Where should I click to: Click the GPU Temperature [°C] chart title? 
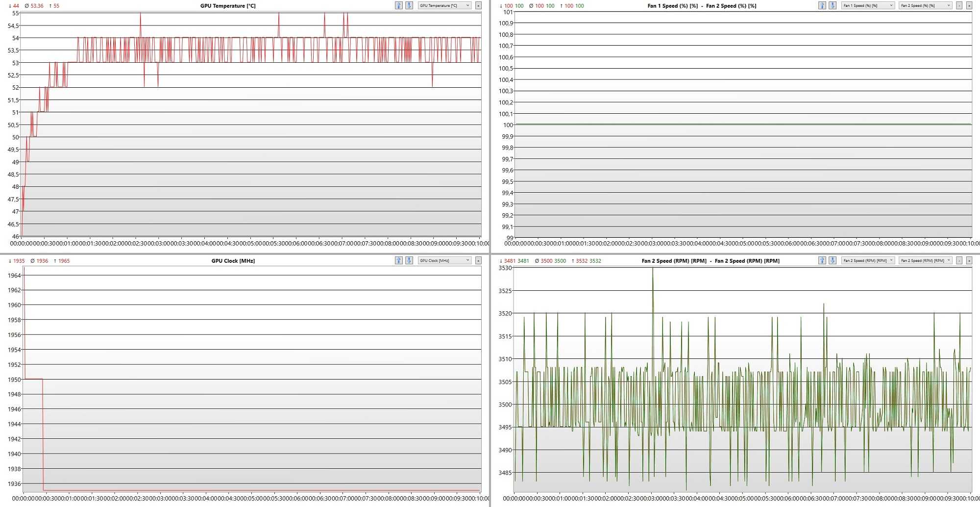coord(228,6)
